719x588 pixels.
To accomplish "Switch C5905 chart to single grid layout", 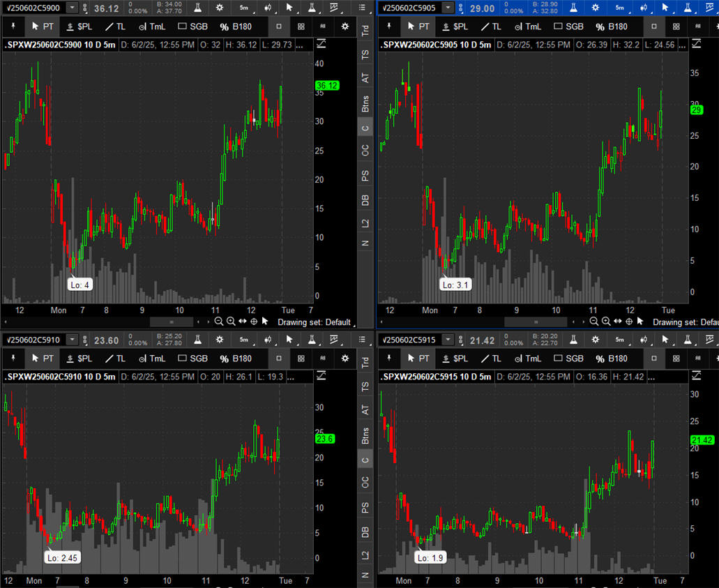I will [x=654, y=27].
